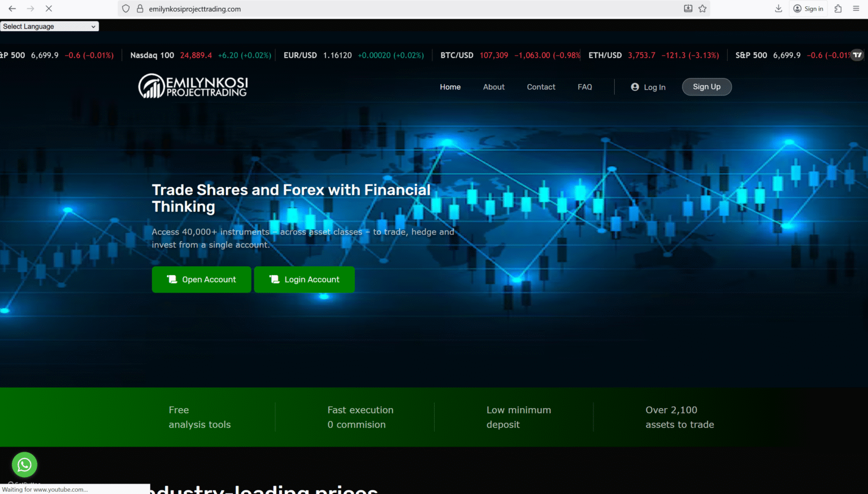Image resolution: width=868 pixels, height=494 pixels.
Task: Click the WhatsApp chat bubble icon
Action: pyautogui.click(x=24, y=465)
